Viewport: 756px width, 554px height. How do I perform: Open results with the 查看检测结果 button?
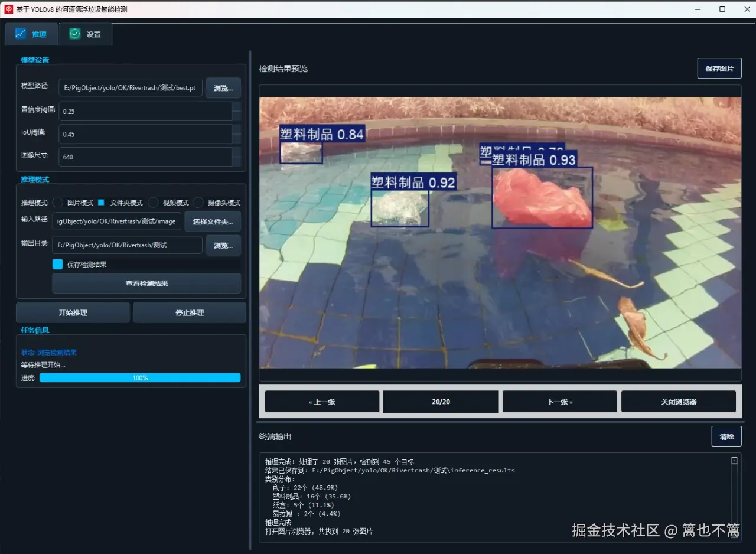pyautogui.click(x=146, y=283)
